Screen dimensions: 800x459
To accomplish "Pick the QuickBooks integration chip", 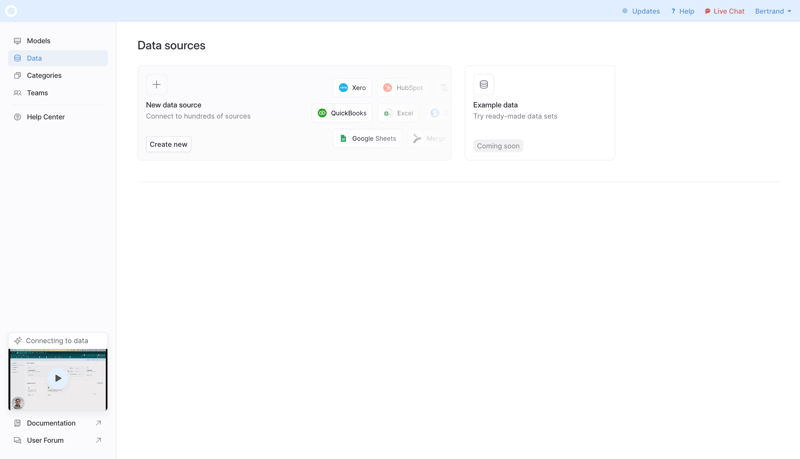I will point(342,113).
